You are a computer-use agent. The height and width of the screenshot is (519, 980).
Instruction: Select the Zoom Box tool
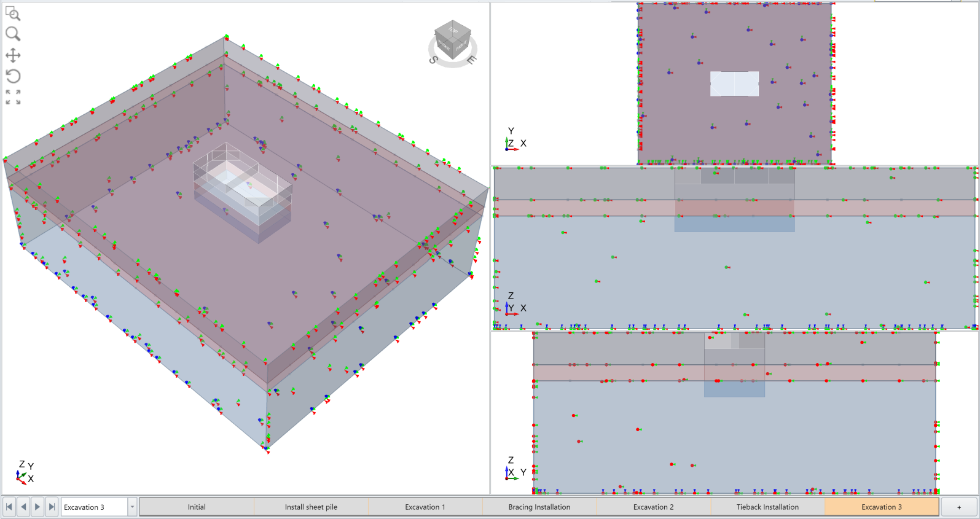tap(13, 13)
